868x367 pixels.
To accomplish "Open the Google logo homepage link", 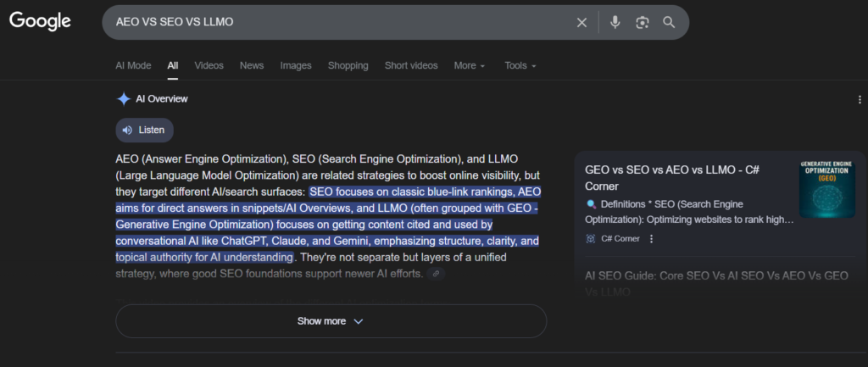I will click(40, 21).
